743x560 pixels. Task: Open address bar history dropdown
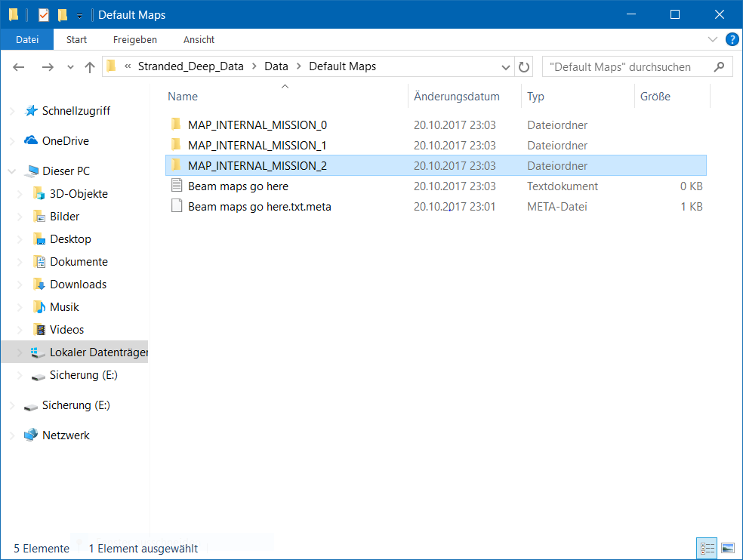506,66
